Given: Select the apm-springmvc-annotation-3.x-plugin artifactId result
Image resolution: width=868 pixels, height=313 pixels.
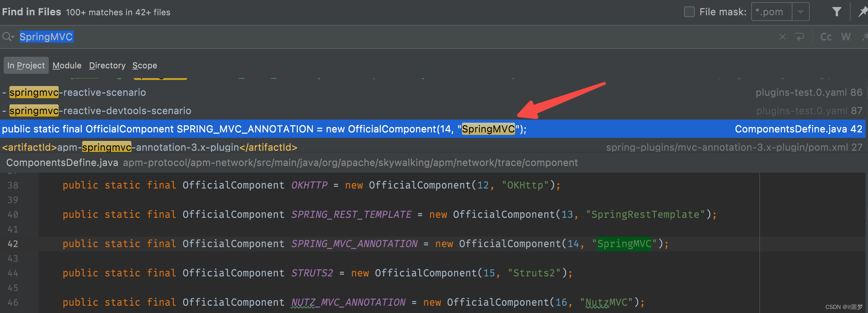Looking at the screenshot, I should click(x=433, y=147).
